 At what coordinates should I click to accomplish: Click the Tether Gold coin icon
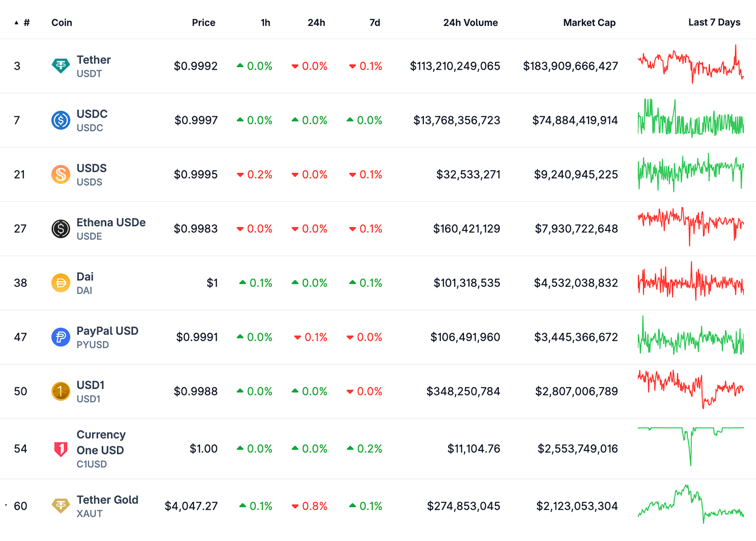[61, 506]
